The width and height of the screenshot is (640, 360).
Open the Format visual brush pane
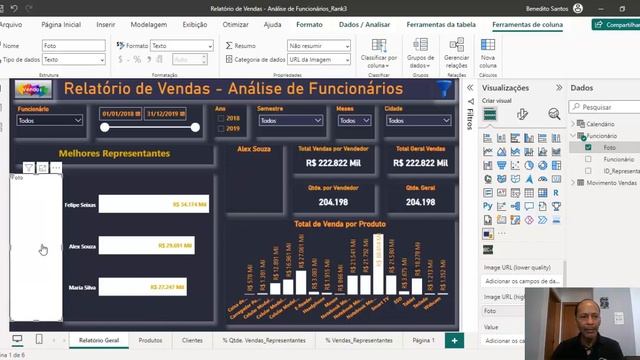(522, 114)
